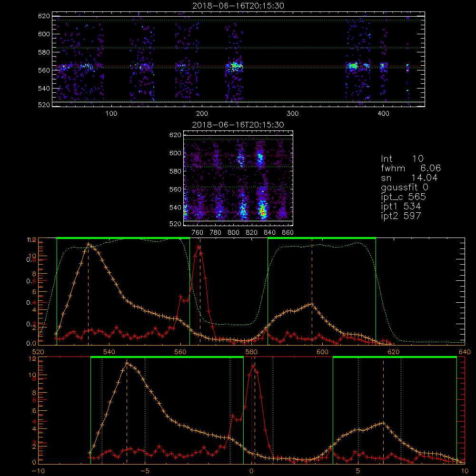The image size is (476, 476).
Task: Click the bright emission blob left of 400 in the top spectrogram
Action: click(353, 66)
